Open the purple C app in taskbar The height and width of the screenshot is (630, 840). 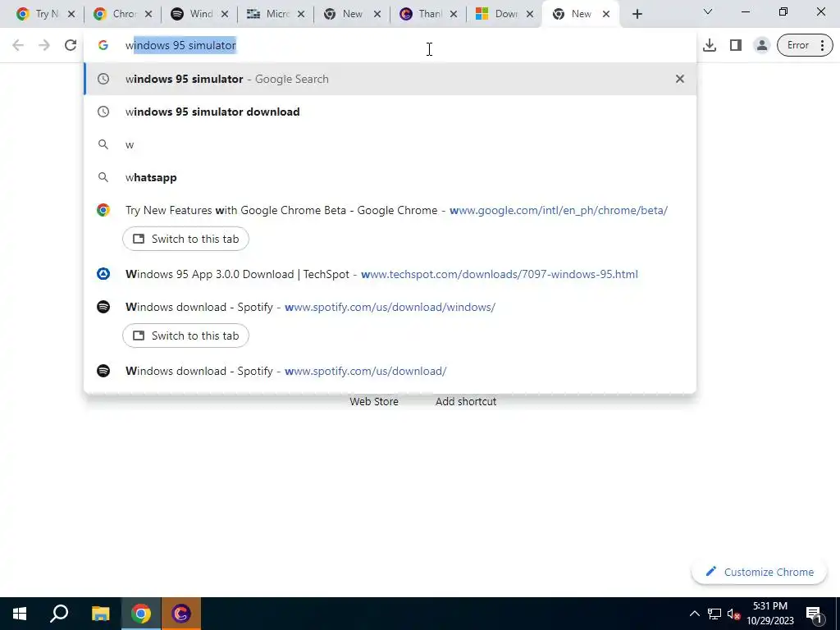pyautogui.click(x=181, y=614)
